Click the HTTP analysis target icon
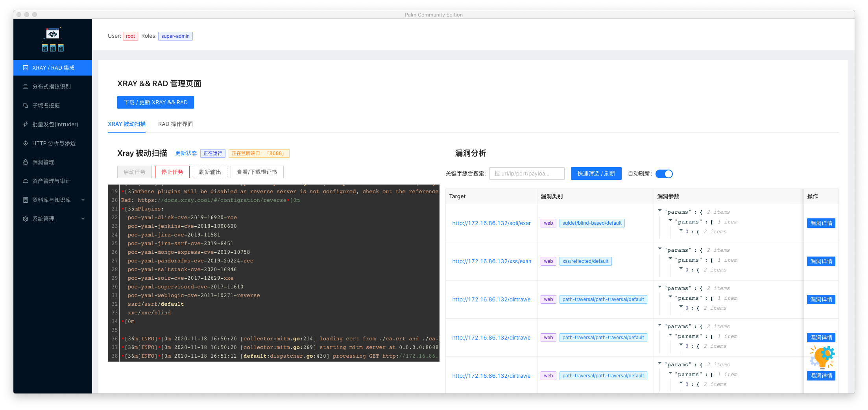The height and width of the screenshot is (410, 868). click(26, 143)
